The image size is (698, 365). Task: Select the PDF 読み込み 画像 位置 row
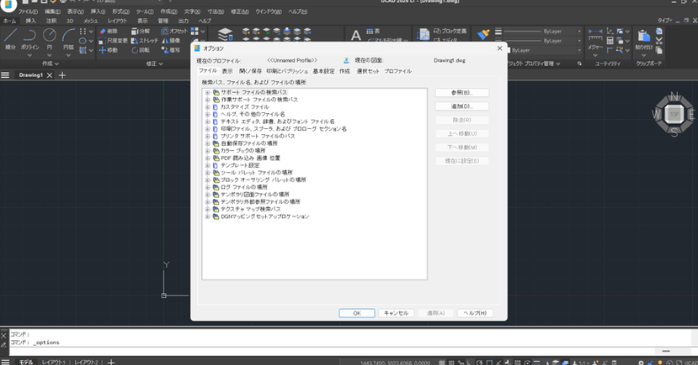(250, 158)
